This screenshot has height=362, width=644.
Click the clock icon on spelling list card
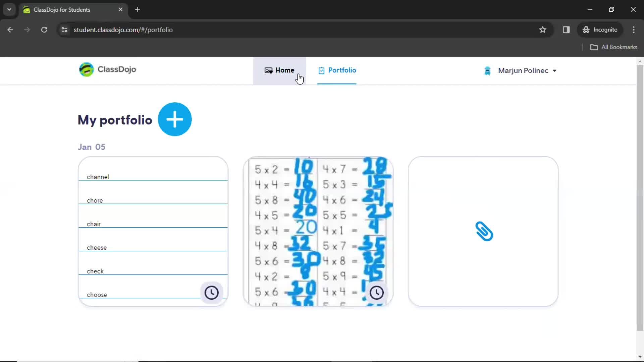tap(212, 292)
